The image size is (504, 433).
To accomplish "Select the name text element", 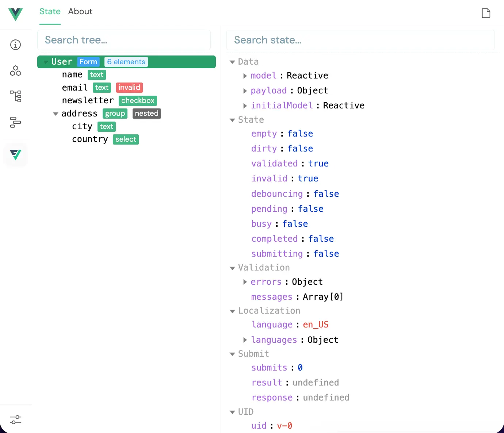I will pyautogui.click(x=126, y=75).
